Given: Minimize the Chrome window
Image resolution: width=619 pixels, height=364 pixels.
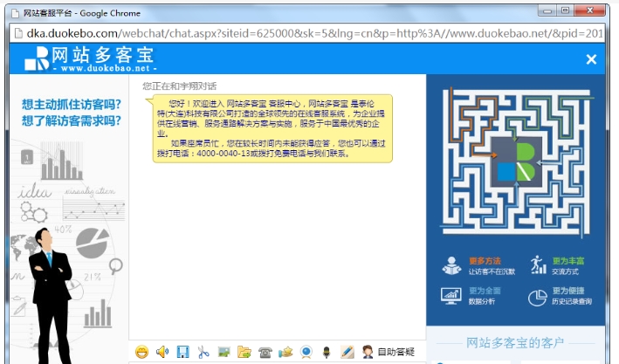Looking at the screenshot, I should (547, 10).
